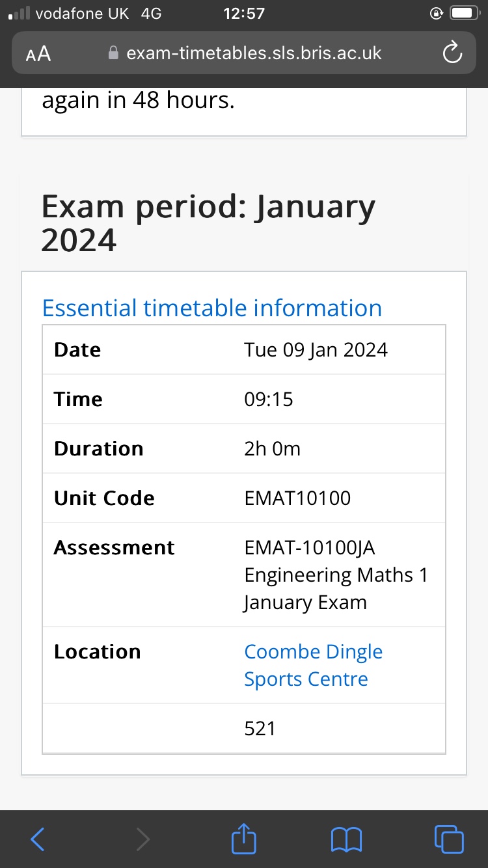
Task: Tap the orientation lock status icon
Action: [x=437, y=13]
